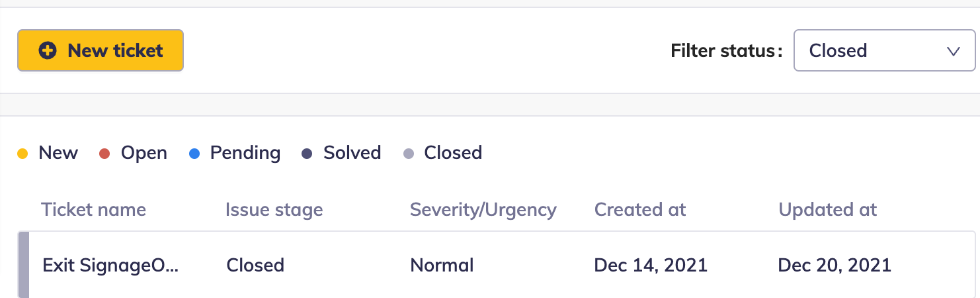This screenshot has width=980, height=298.
Task: Click the red Open status dot
Action: (x=104, y=154)
